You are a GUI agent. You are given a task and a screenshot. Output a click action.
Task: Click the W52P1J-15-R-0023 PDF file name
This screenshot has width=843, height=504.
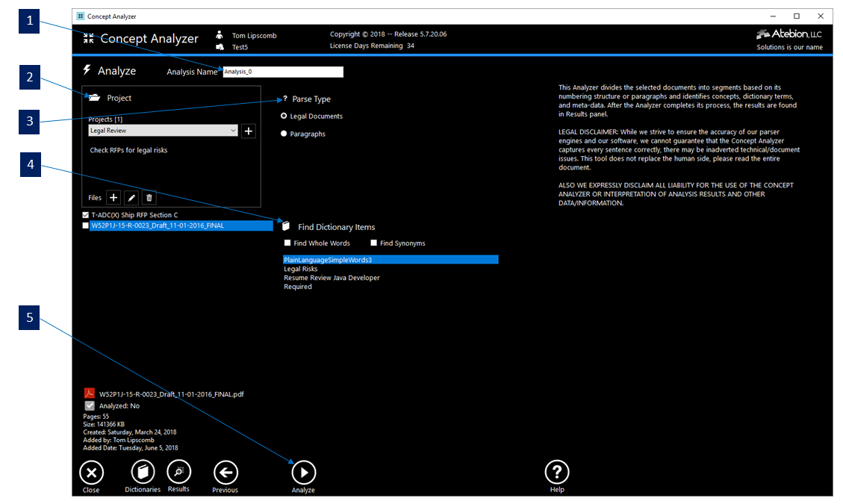(172, 393)
